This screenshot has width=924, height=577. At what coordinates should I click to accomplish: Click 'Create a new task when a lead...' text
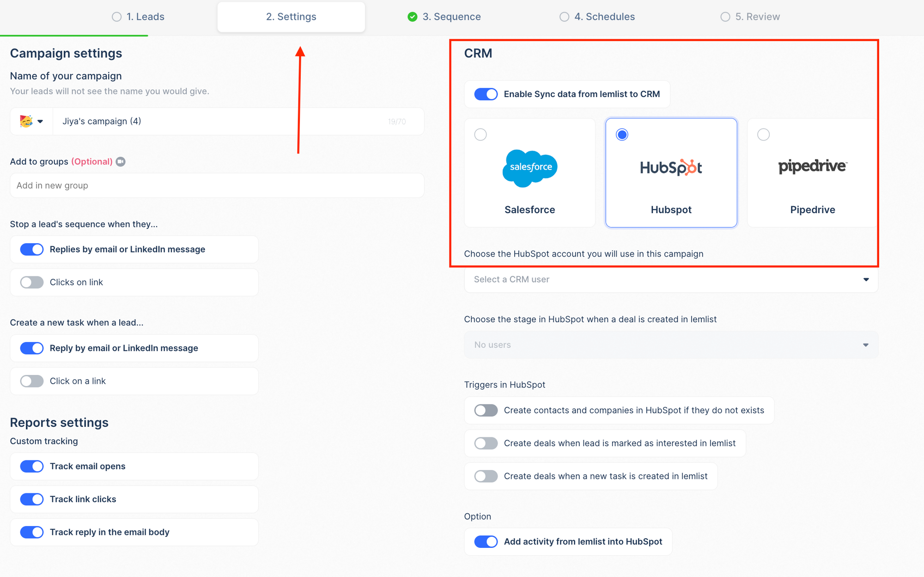(77, 323)
